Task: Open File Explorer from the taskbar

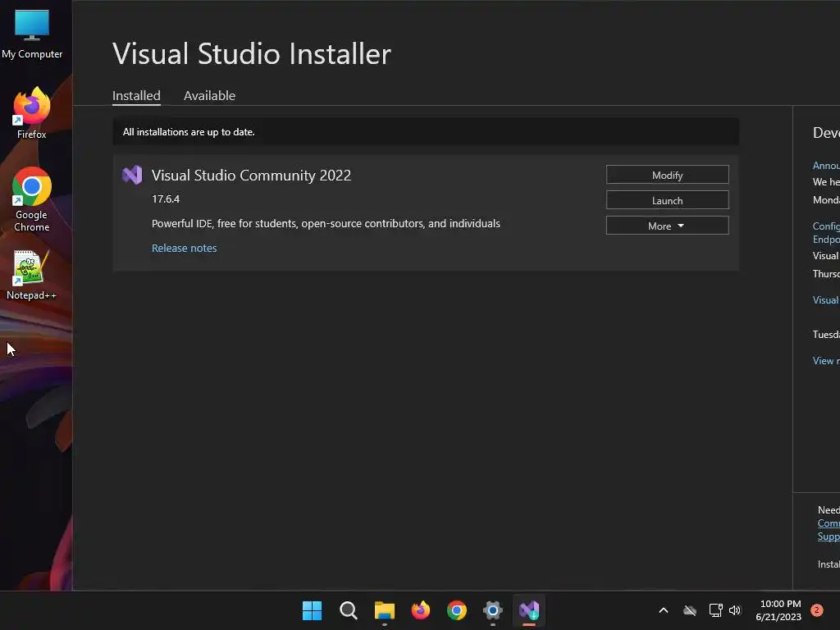Action: [x=384, y=610]
